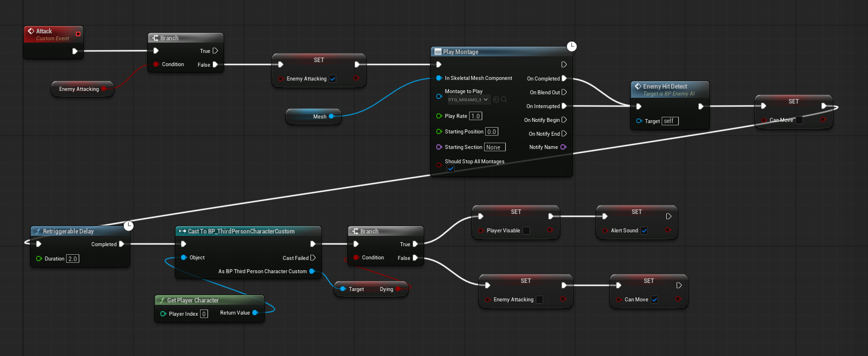Check the unchecked Can Move checkbox
Screen dimensions: 868x356
click(800, 120)
